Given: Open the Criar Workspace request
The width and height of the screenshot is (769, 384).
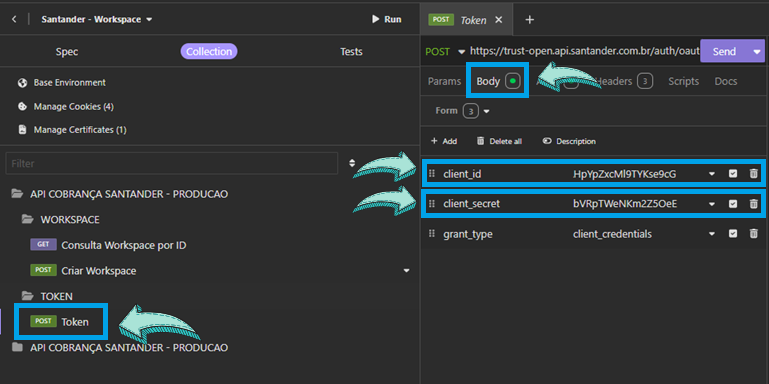Looking at the screenshot, I should point(99,271).
